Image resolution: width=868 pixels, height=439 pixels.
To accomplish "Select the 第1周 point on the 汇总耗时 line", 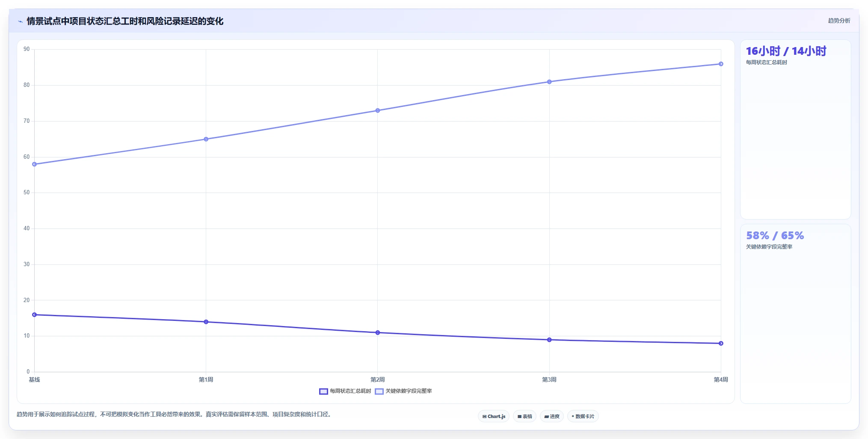I will click(206, 322).
